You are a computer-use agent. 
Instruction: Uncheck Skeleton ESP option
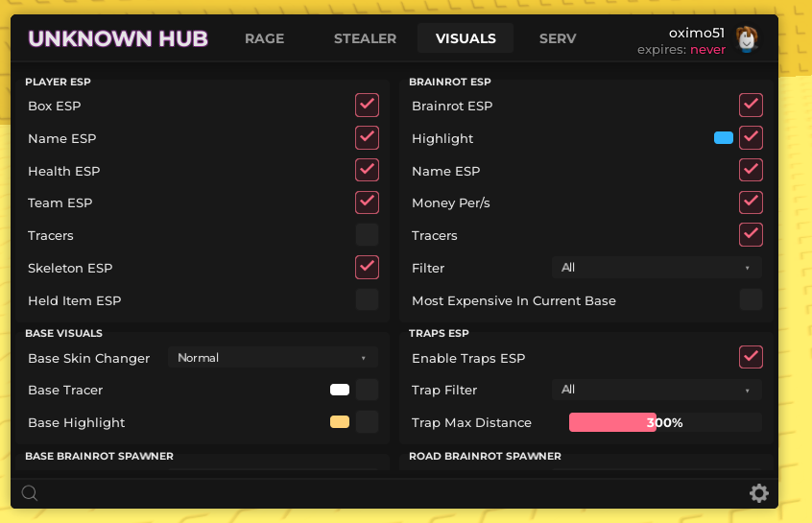[x=367, y=267]
